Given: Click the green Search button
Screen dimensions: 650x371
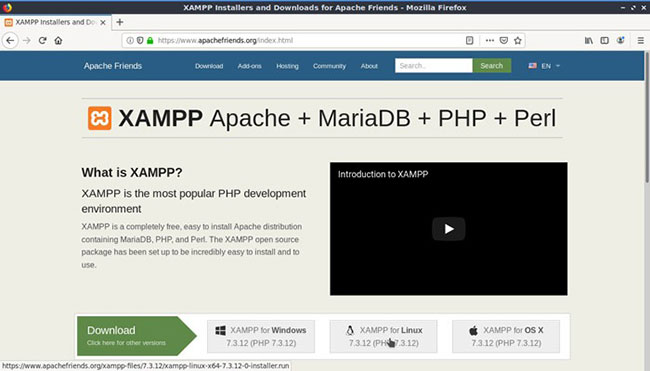Looking at the screenshot, I should click(492, 65).
